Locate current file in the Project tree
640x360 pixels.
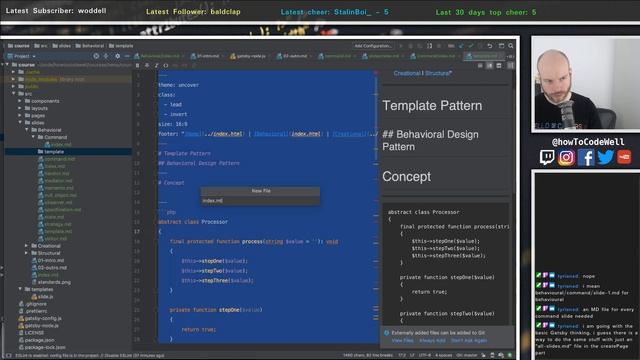[96, 56]
